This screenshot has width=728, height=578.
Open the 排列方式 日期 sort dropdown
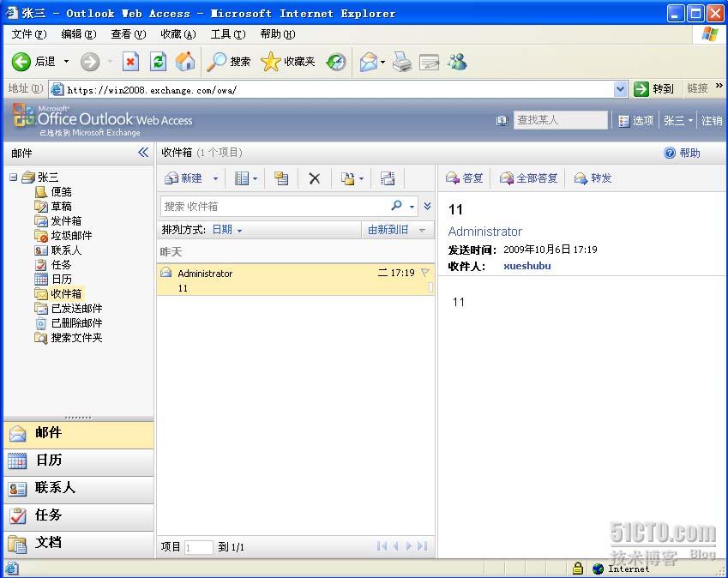pyautogui.click(x=227, y=229)
